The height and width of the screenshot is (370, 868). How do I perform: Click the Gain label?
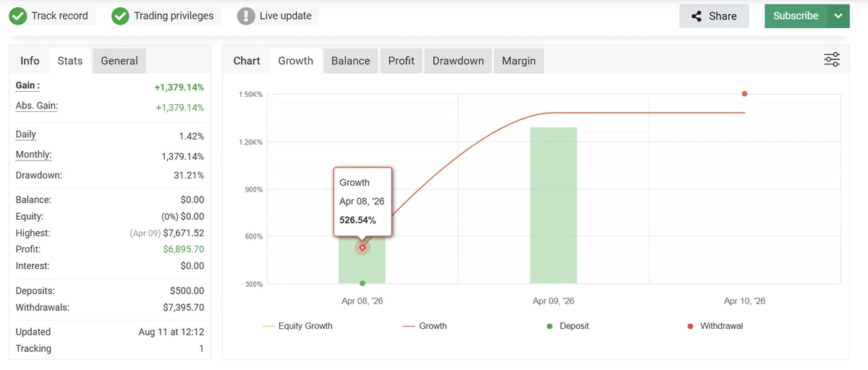tap(27, 85)
